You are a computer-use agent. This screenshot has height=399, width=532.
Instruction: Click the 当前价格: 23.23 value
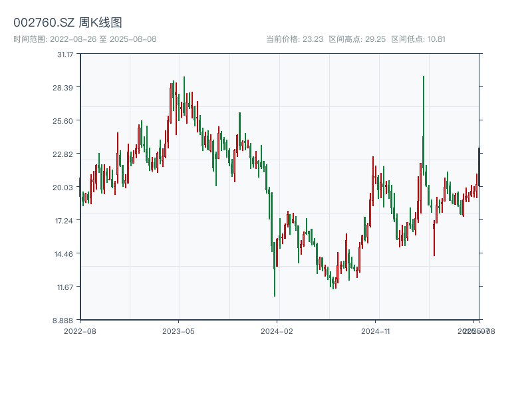pyautogui.click(x=295, y=39)
